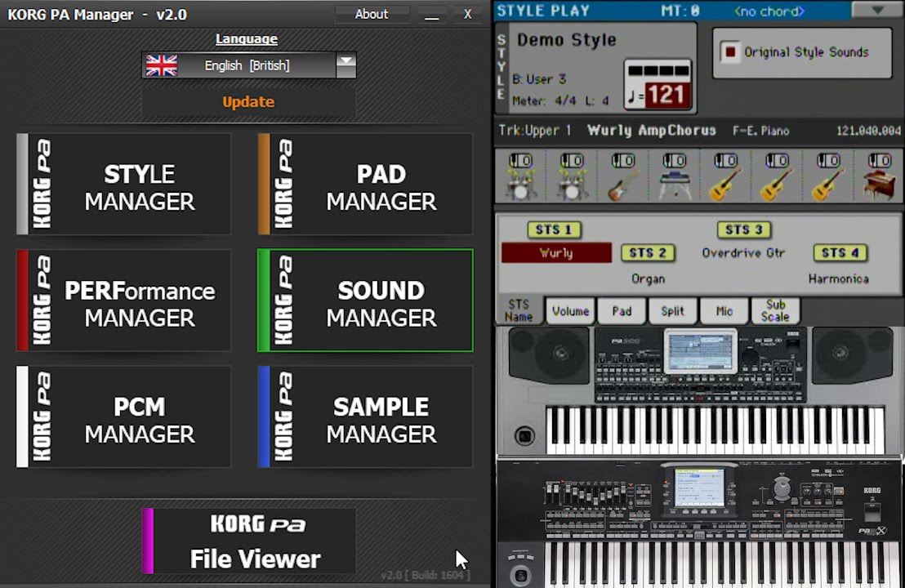Click the Organ STS name

click(x=648, y=278)
